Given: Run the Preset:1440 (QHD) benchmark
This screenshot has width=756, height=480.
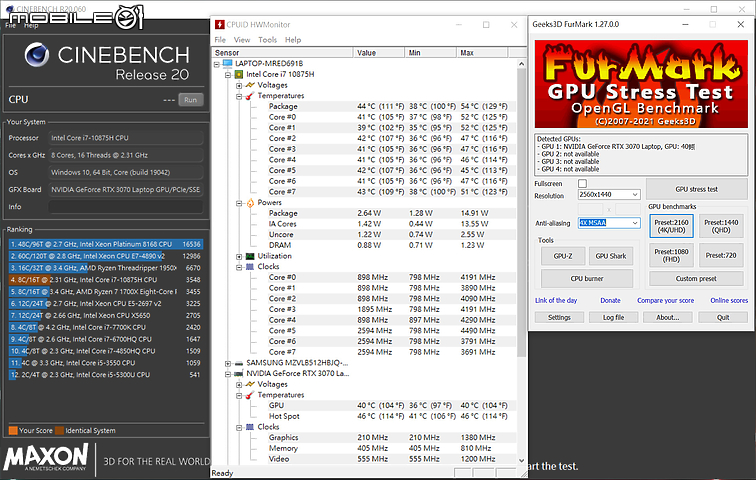Looking at the screenshot, I should tap(721, 226).
